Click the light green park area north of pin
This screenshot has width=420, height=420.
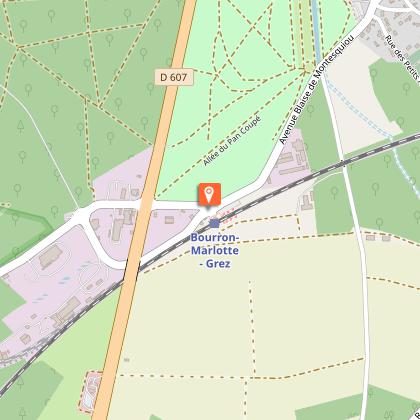point(233,100)
